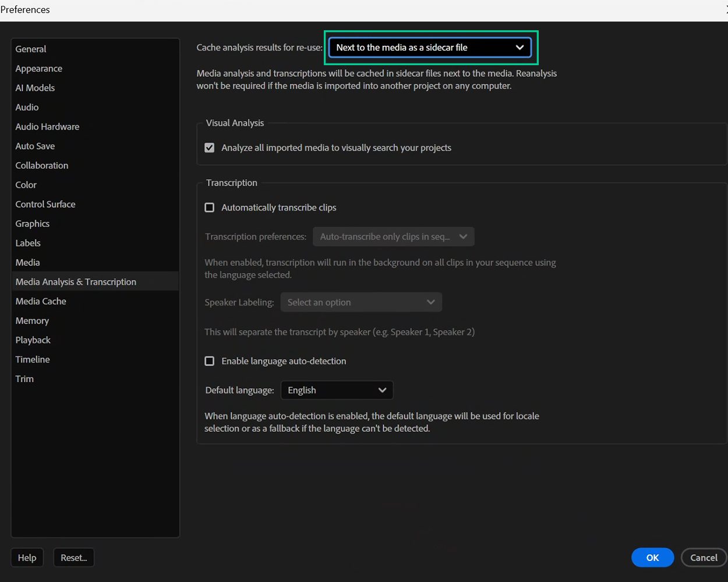Open the Audio Hardware settings
The height and width of the screenshot is (582, 728).
(47, 126)
